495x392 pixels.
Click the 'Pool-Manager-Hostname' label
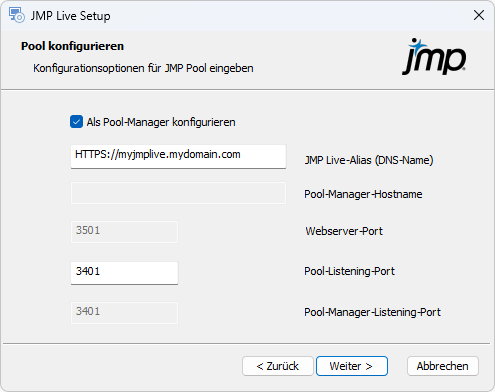click(x=363, y=194)
